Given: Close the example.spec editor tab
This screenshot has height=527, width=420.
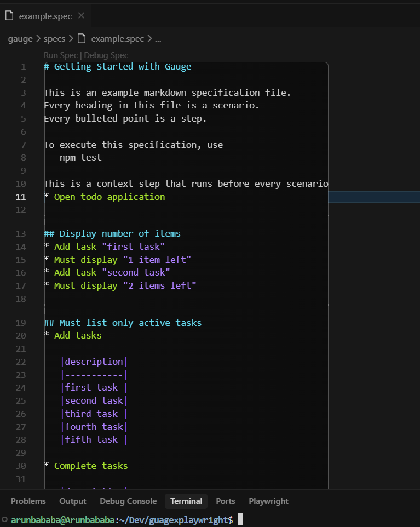Looking at the screenshot, I should point(81,15).
